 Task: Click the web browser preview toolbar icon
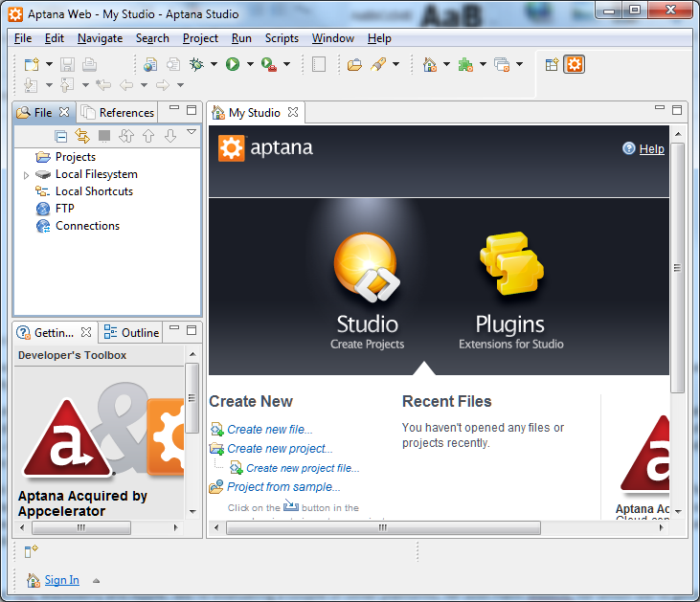click(x=150, y=65)
